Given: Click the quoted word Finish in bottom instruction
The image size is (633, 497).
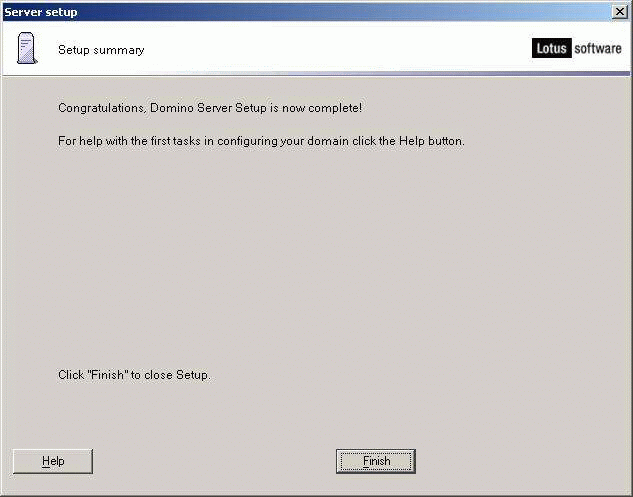Looking at the screenshot, I should (x=108, y=375).
